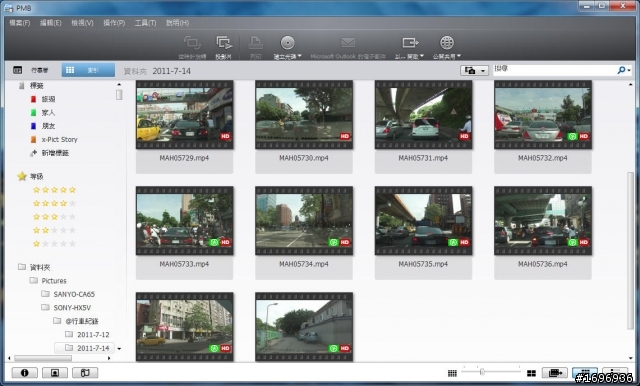Open the media type filter dropdown
Image resolution: width=640 pixels, height=386 pixels.
474,71
